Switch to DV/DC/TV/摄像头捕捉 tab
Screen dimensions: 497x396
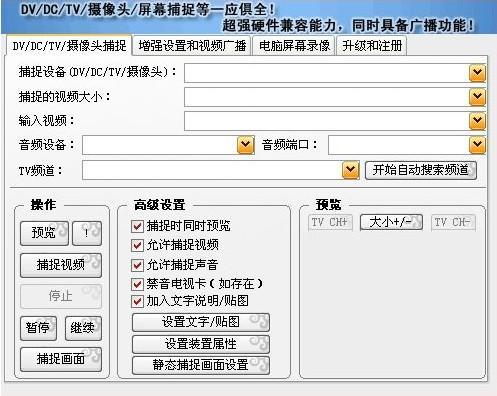click(x=69, y=45)
